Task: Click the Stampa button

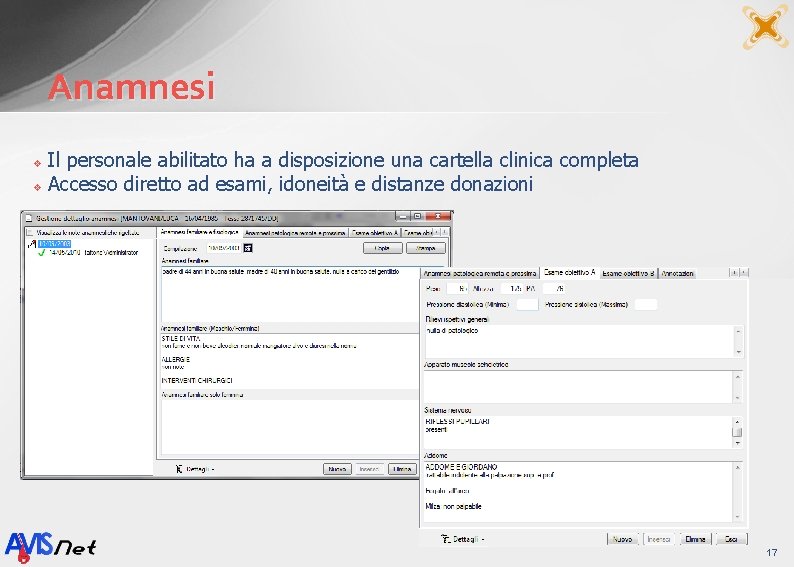Action: [425, 248]
